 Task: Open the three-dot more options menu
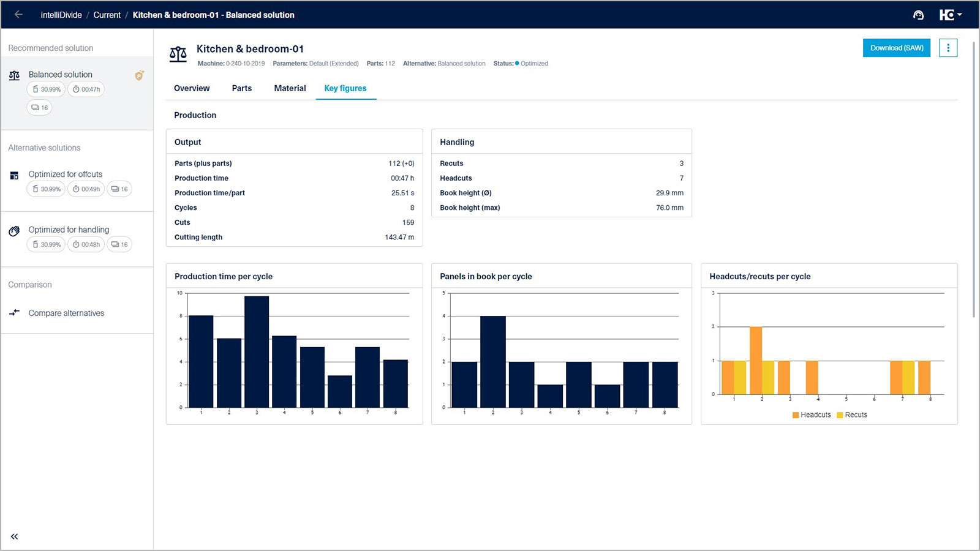[x=948, y=48]
